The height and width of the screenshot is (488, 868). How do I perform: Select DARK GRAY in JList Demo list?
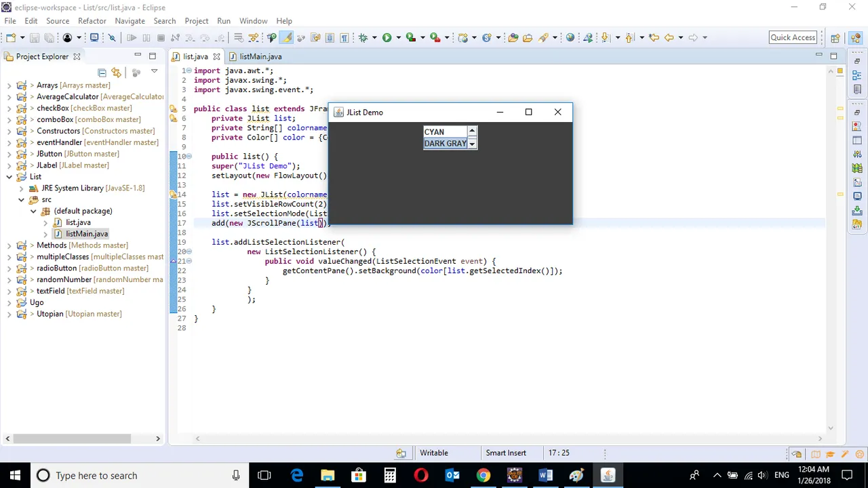[445, 144]
